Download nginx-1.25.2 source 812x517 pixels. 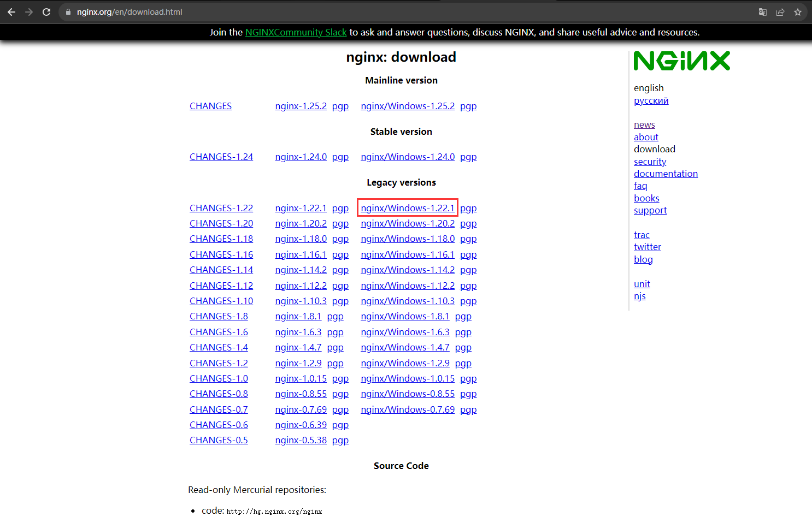click(x=301, y=106)
